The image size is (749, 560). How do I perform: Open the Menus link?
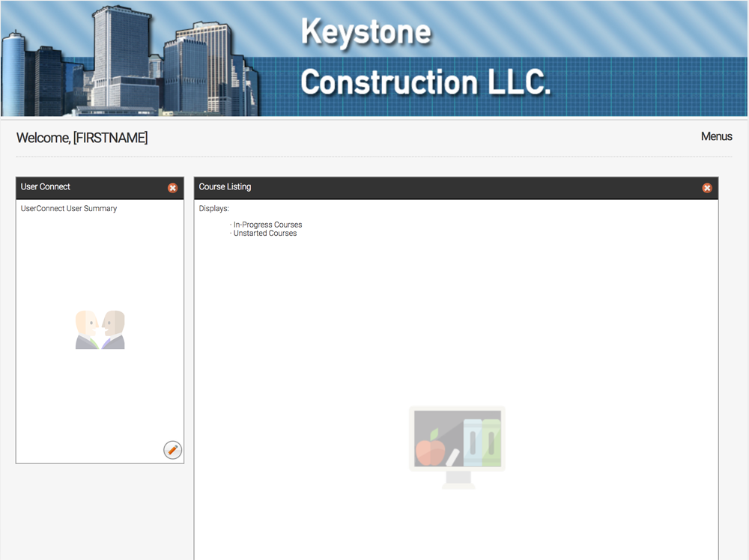click(x=717, y=136)
